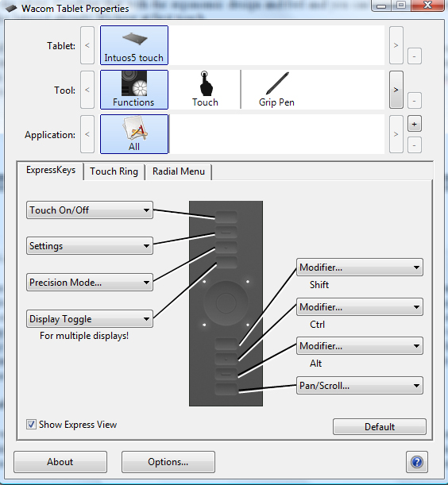Open the Modifier dropdown for Ctrl
The image size is (448, 485).
pos(360,307)
